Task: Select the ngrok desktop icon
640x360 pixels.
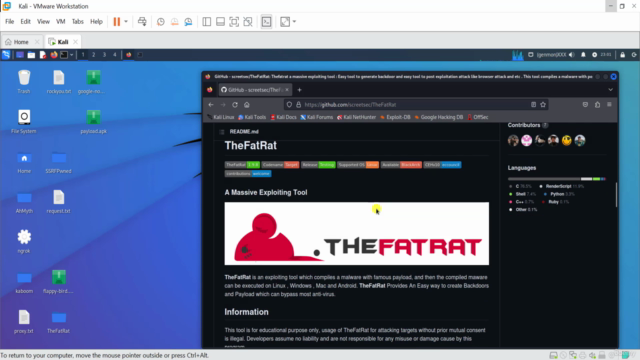Action: [24, 242]
